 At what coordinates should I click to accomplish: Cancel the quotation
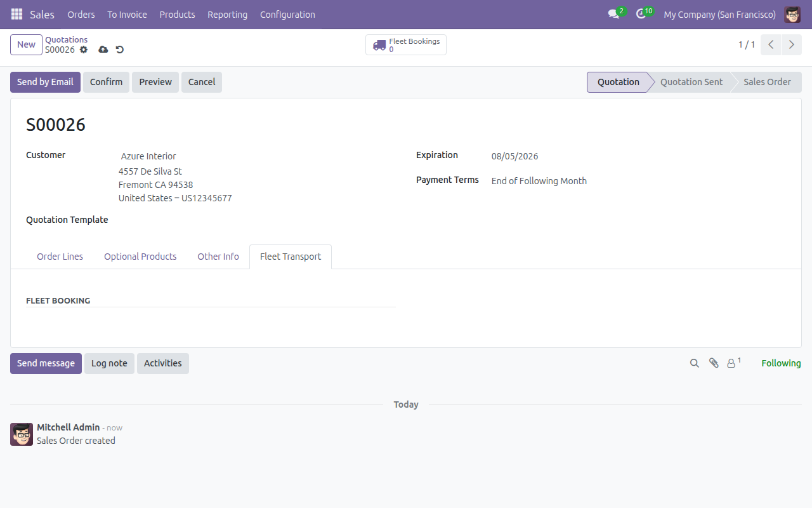[202, 82]
